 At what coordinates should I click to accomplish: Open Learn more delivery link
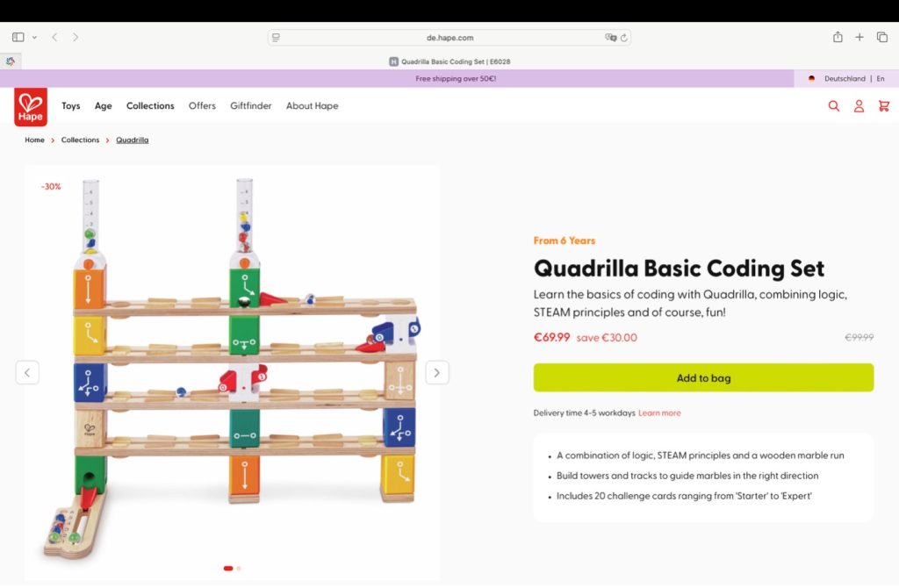tap(659, 412)
